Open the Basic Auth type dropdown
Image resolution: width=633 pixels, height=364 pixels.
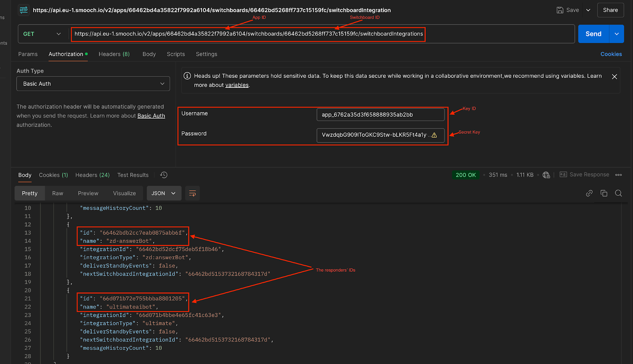point(93,84)
